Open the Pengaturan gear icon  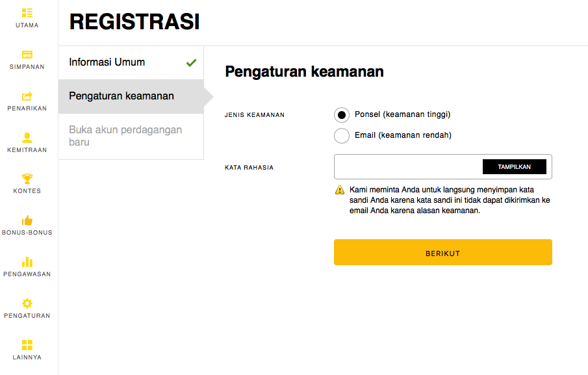(x=27, y=304)
